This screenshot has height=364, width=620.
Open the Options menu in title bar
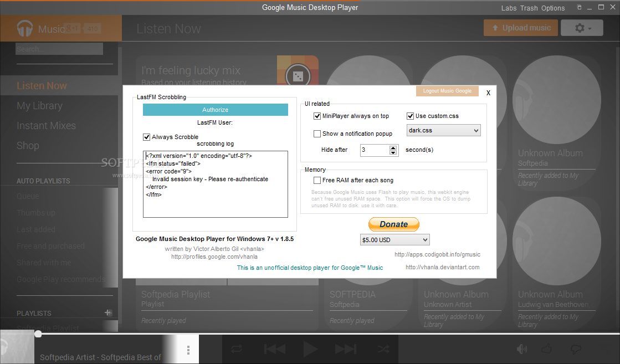[553, 8]
